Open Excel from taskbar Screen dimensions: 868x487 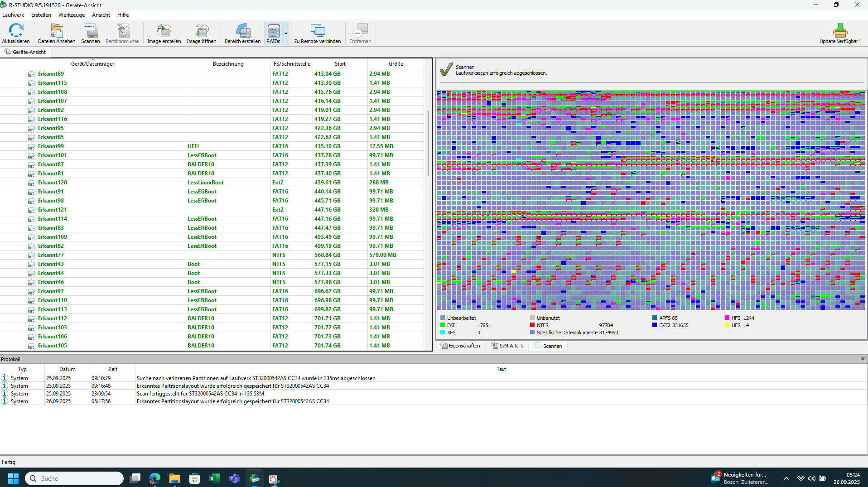click(x=214, y=478)
